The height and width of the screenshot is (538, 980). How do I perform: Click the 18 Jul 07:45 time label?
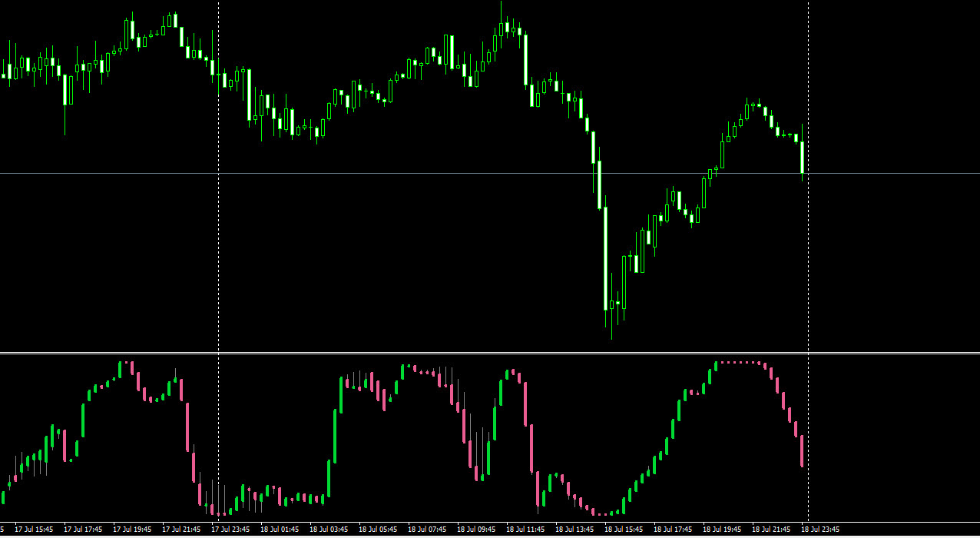(x=427, y=530)
